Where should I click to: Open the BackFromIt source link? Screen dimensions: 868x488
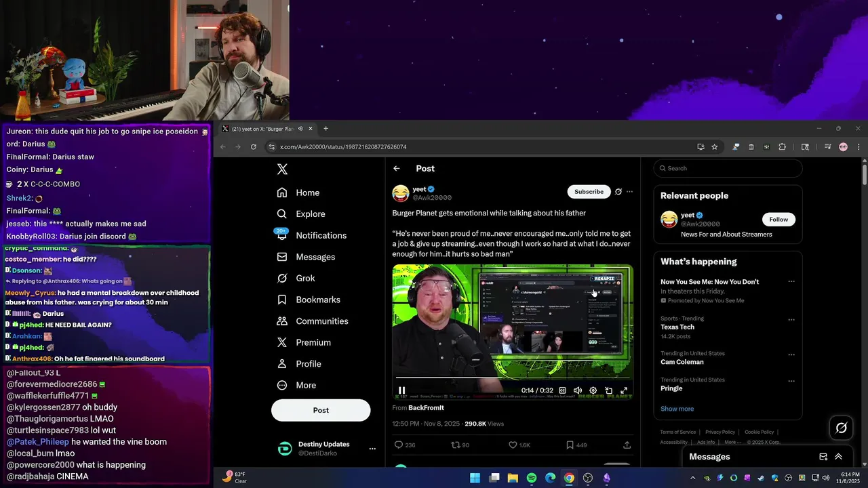click(426, 408)
